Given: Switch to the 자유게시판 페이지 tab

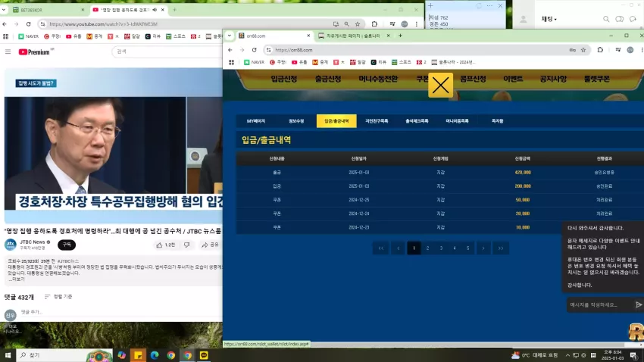Looking at the screenshot, I should (354, 36).
